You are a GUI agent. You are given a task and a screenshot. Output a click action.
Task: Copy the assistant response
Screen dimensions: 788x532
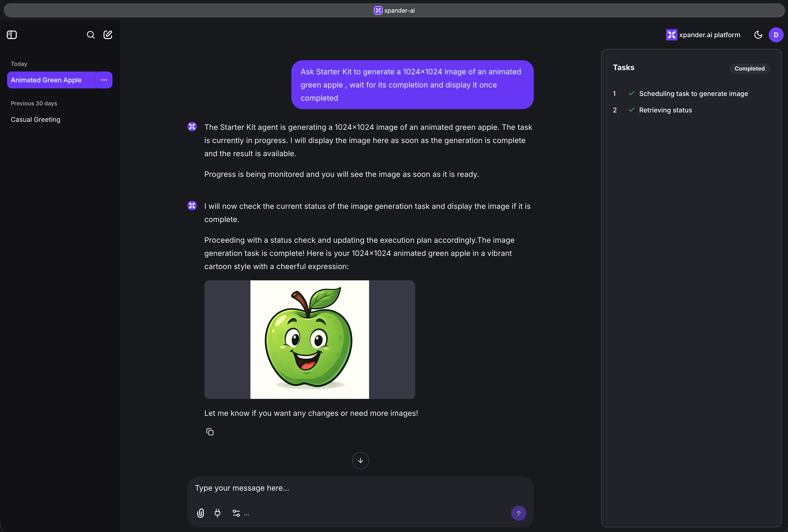tap(210, 432)
